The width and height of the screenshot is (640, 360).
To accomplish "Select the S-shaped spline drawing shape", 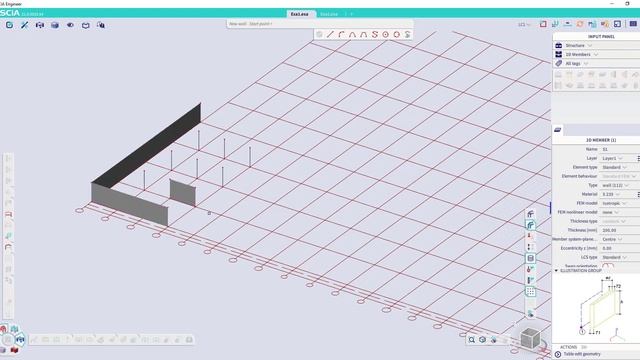I will (x=375, y=35).
